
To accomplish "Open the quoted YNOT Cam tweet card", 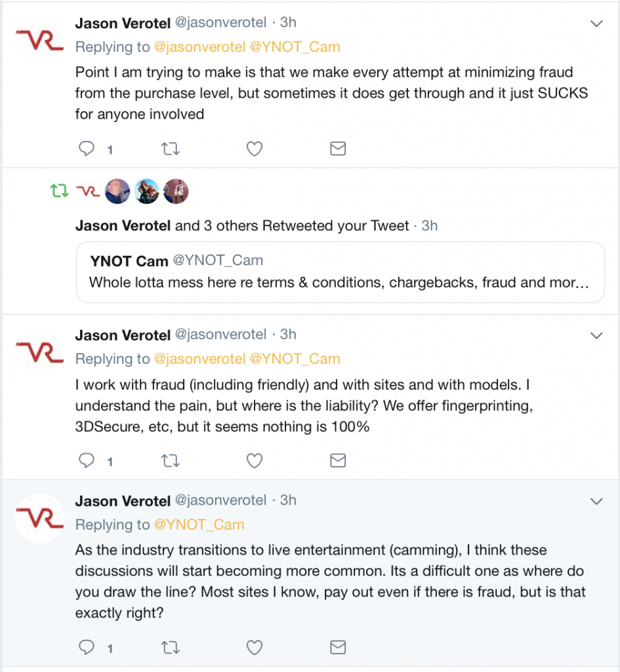I will coord(341,272).
